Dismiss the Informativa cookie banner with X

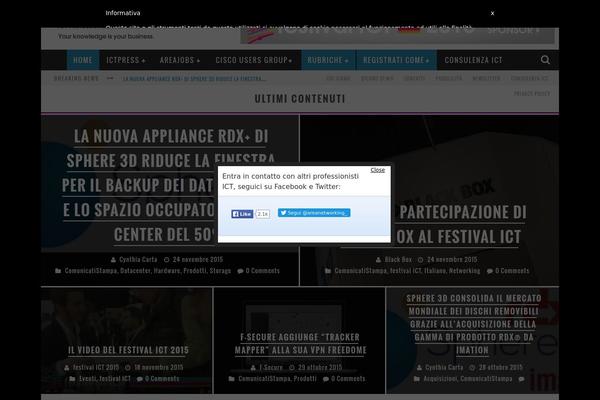click(x=492, y=13)
